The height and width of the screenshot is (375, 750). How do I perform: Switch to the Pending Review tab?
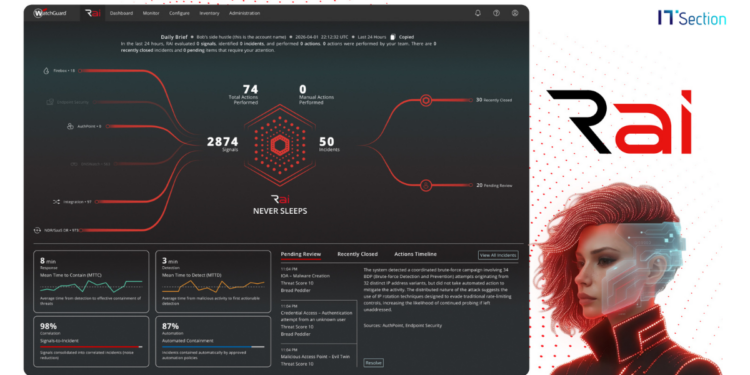click(x=300, y=254)
